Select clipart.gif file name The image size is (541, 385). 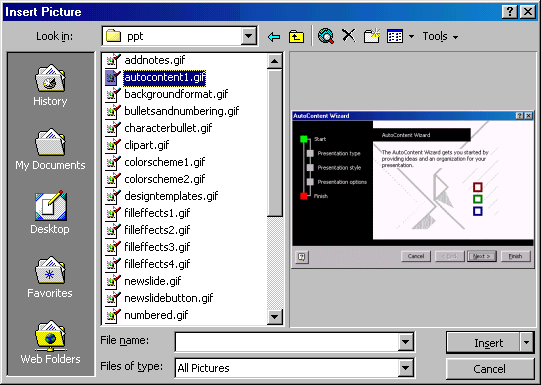coord(147,145)
